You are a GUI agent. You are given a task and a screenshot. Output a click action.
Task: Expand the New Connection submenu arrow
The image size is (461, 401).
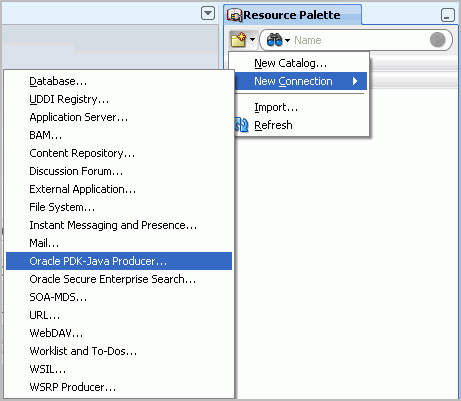(x=355, y=81)
